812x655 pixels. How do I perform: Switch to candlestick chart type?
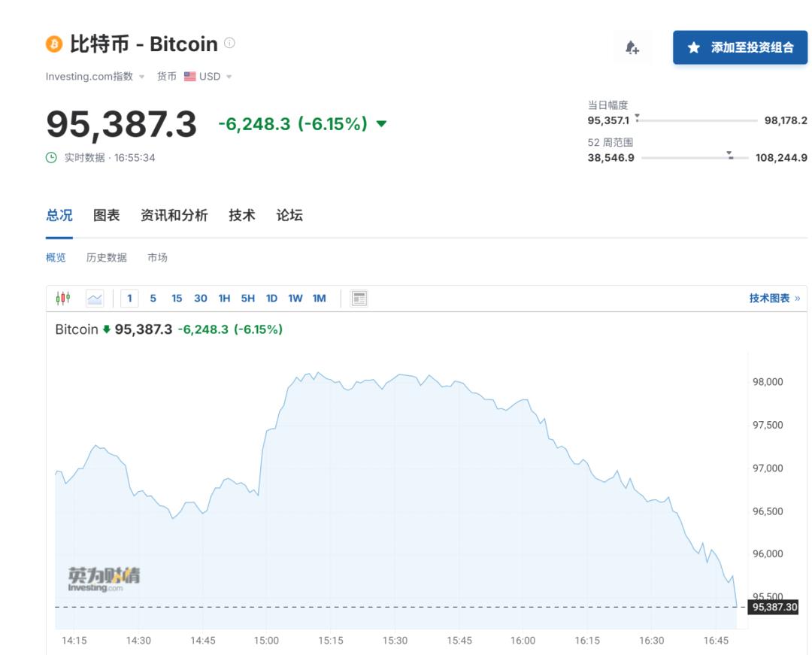63,299
